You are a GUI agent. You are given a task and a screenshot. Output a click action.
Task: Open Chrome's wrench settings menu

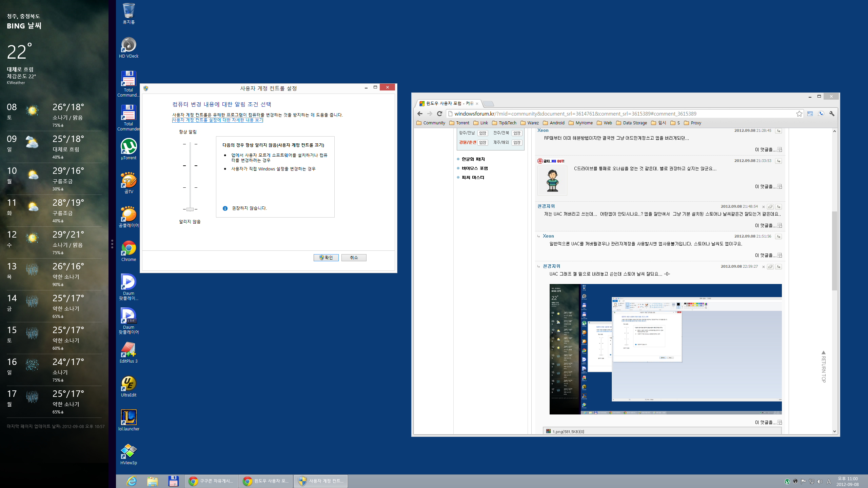tap(832, 114)
